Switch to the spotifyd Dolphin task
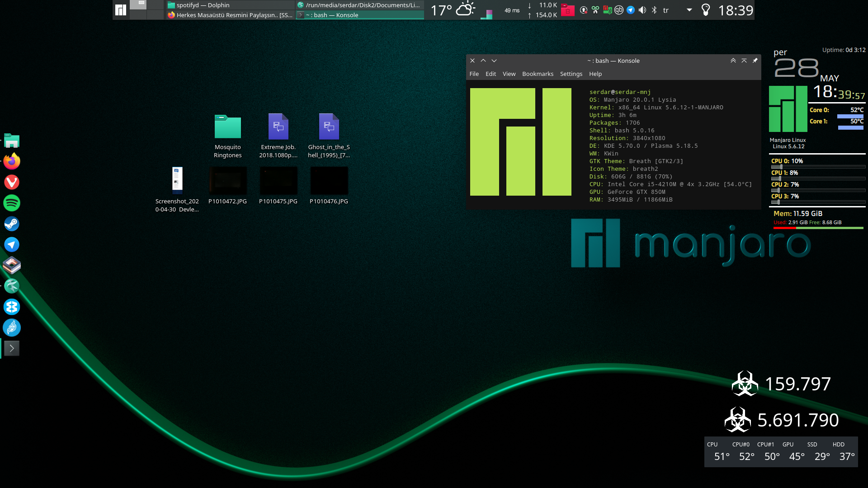Viewport: 868px width, 488px height. click(230, 5)
